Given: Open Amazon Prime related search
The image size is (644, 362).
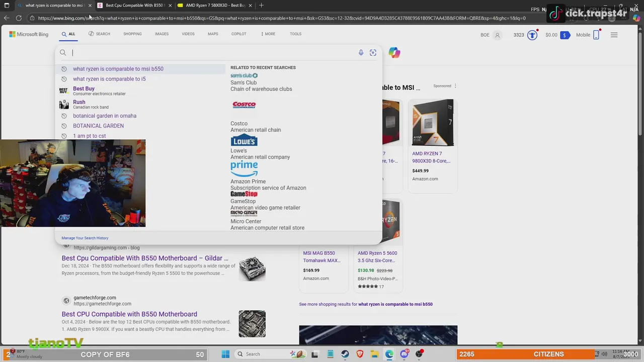Looking at the screenshot, I should 268,176.
